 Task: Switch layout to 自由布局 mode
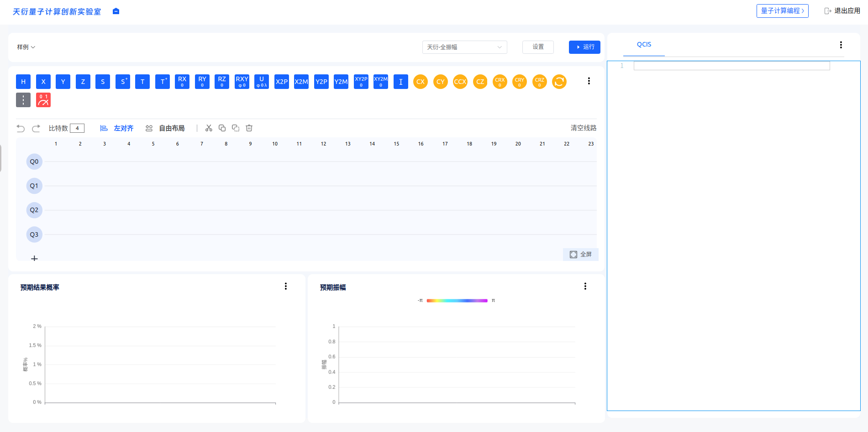165,128
